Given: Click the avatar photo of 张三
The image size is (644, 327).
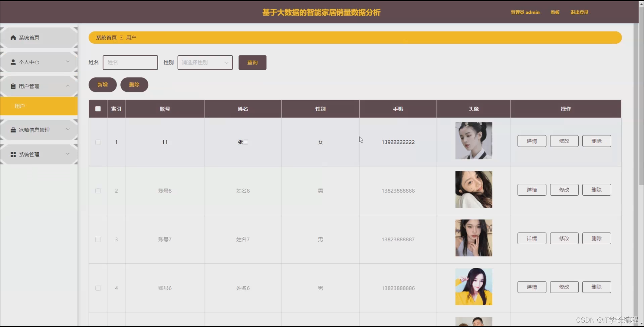Looking at the screenshot, I should click(474, 141).
